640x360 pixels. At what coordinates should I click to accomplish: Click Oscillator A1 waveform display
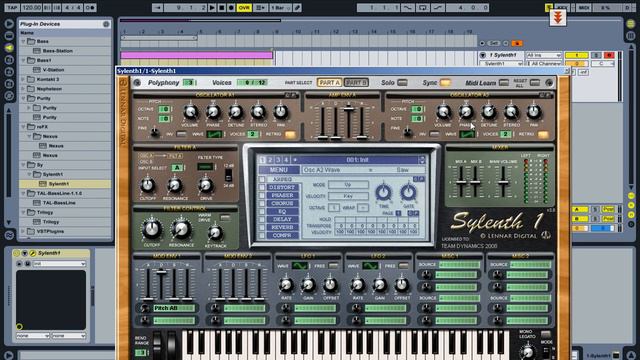pos(214,134)
